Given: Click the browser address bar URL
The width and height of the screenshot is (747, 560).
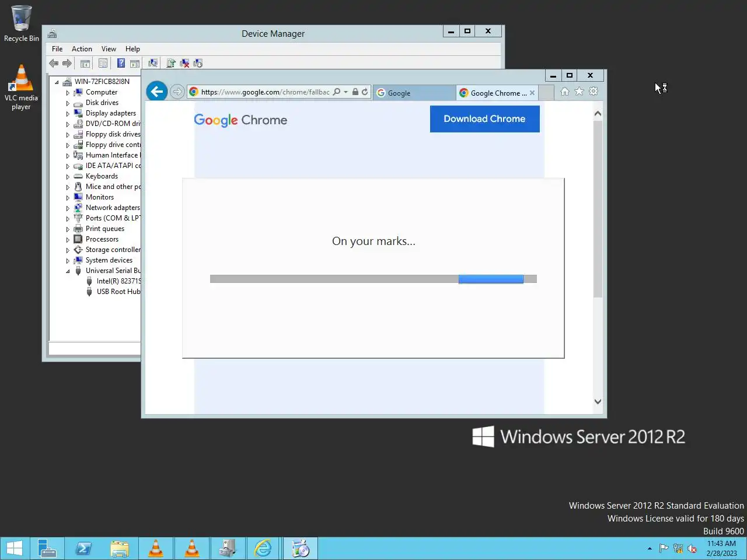Looking at the screenshot, I should pyautogui.click(x=266, y=92).
